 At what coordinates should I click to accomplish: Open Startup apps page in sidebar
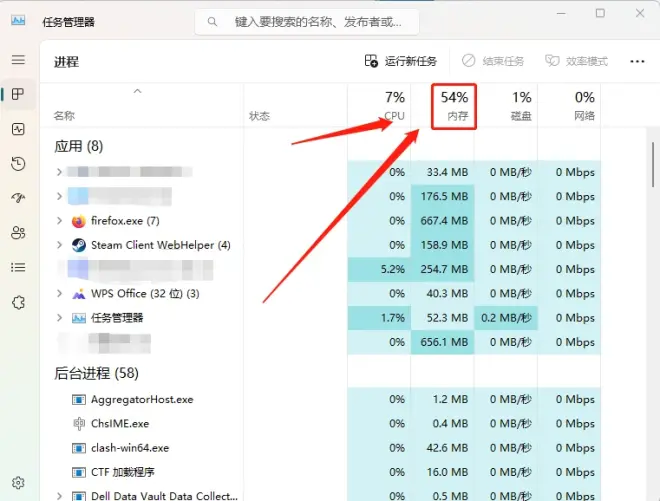coord(18,198)
